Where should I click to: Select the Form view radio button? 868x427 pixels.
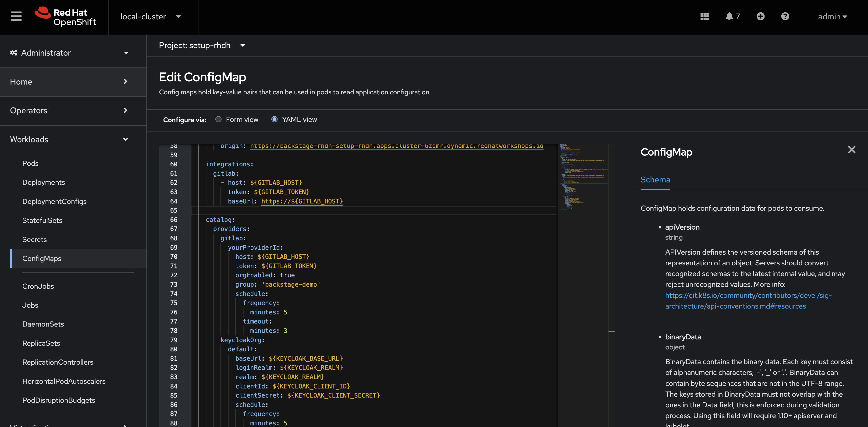(218, 119)
